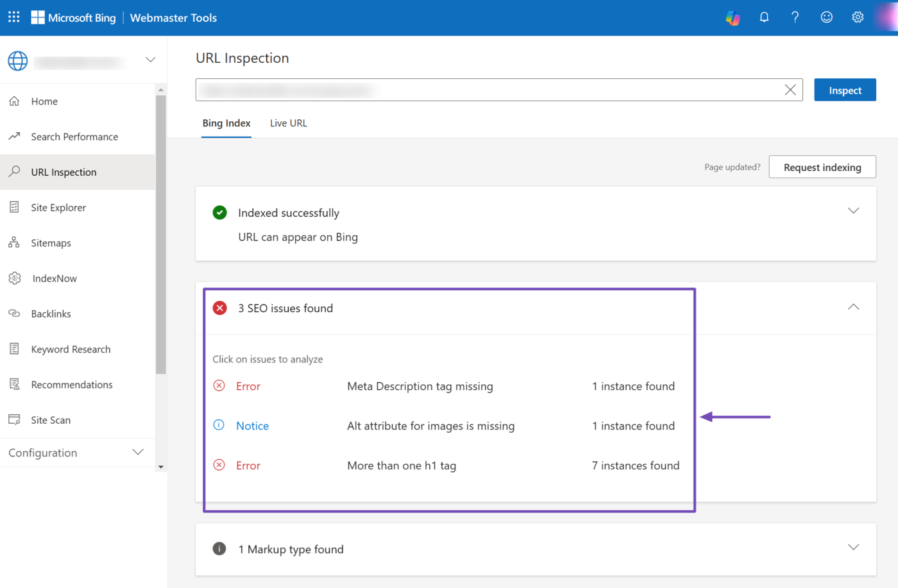Image resolution: width=898 pixels, height=588 pixels.
Task: Click the Copilot icon in header
Action: click(x=733, y=18)
